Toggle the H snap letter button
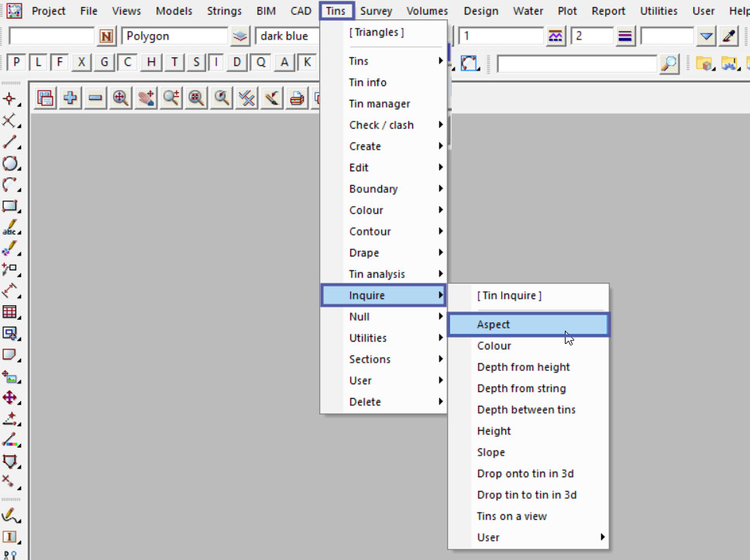This screenshot has height=560, width=750. (x=152, y=63)
